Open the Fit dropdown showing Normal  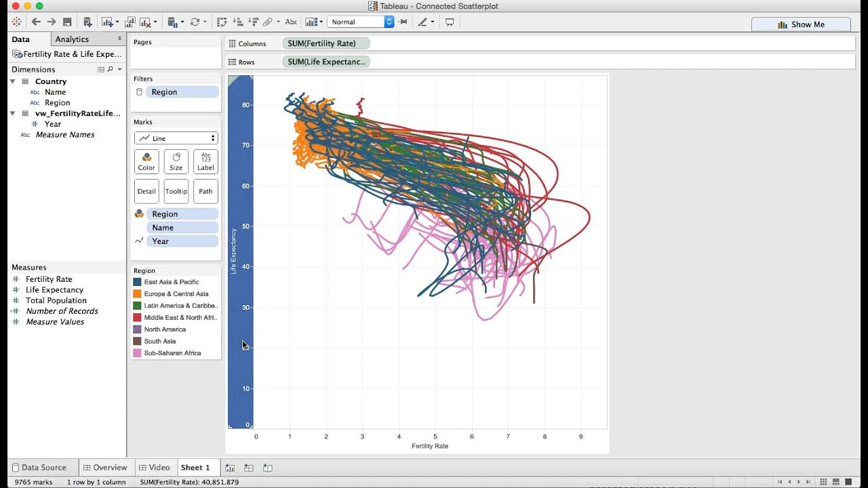click(360, 22)
